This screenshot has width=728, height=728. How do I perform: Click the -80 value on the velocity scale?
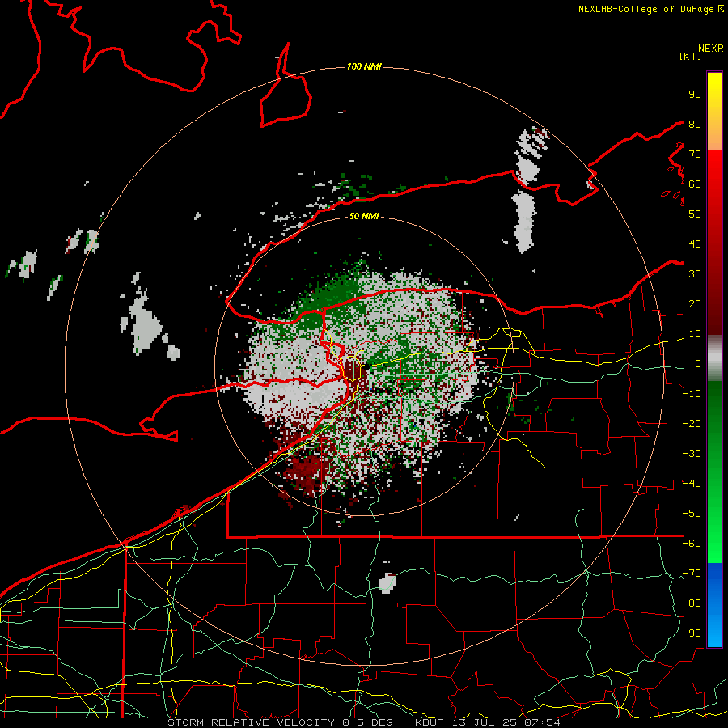tap(692, 603)
